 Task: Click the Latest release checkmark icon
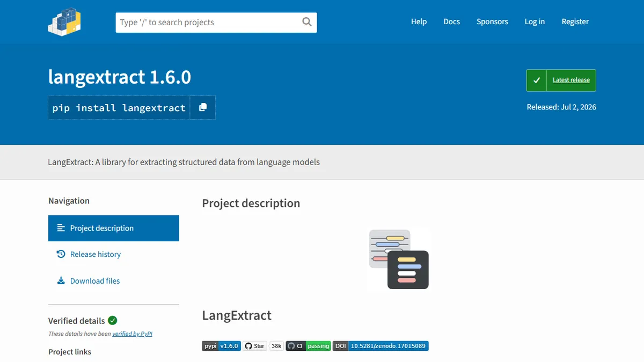click(x=537, y=80)
